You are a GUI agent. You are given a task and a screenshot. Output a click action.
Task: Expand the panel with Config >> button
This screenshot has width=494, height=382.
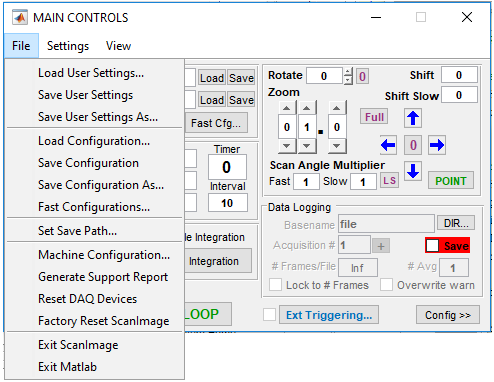[448, 315]
